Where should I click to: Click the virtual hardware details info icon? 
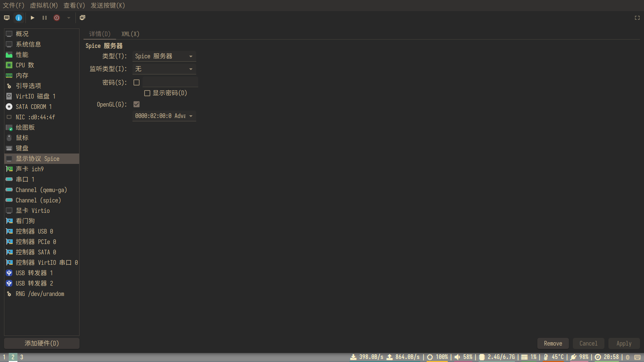pos(19,18)
